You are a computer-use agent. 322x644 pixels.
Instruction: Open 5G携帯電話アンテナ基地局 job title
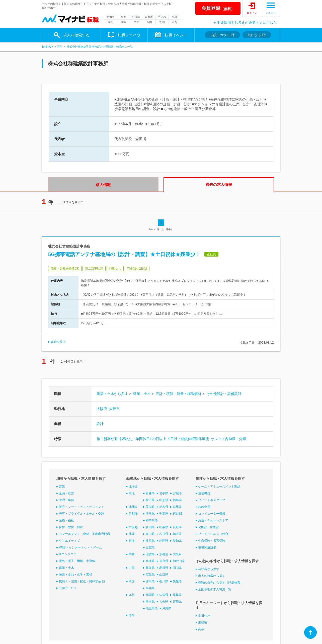124,254
